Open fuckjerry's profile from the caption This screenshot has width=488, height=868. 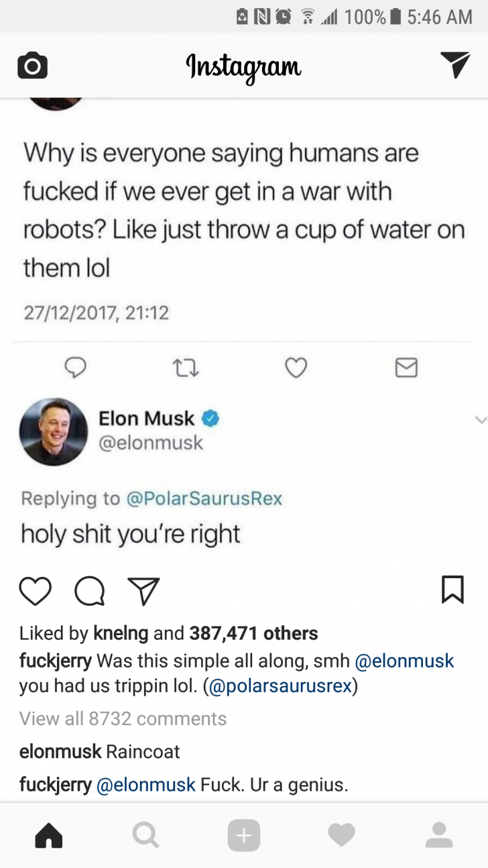tap(54, 661)
